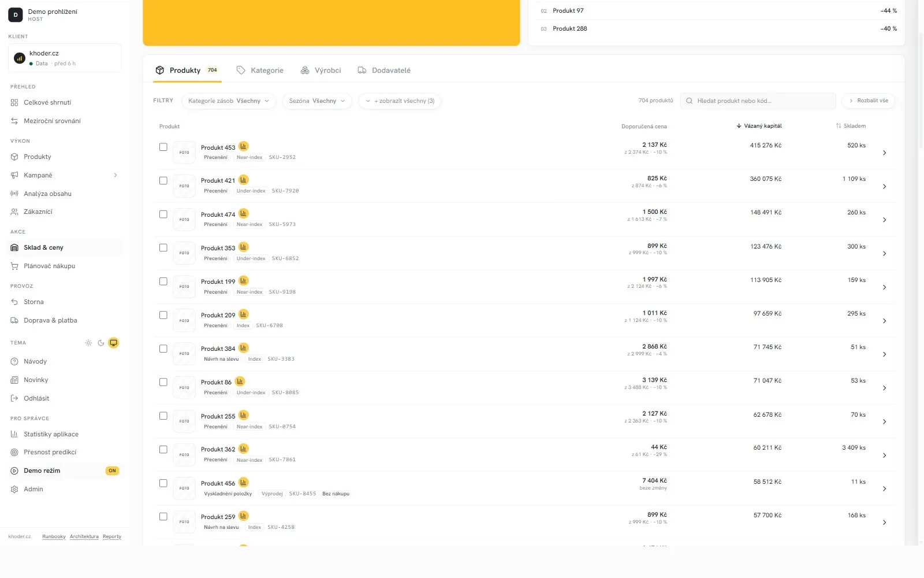Toggle Demo režim ON switch

point(112,470)
